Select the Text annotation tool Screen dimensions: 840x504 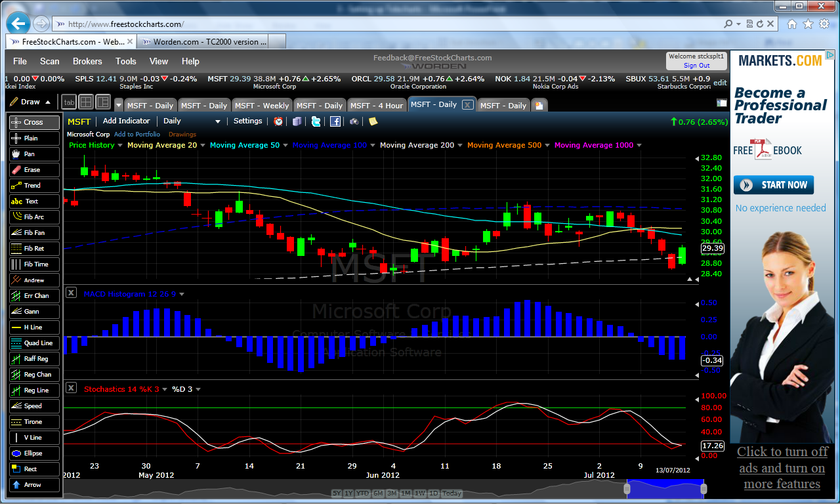pyautogui.click(x=34, y=201)
